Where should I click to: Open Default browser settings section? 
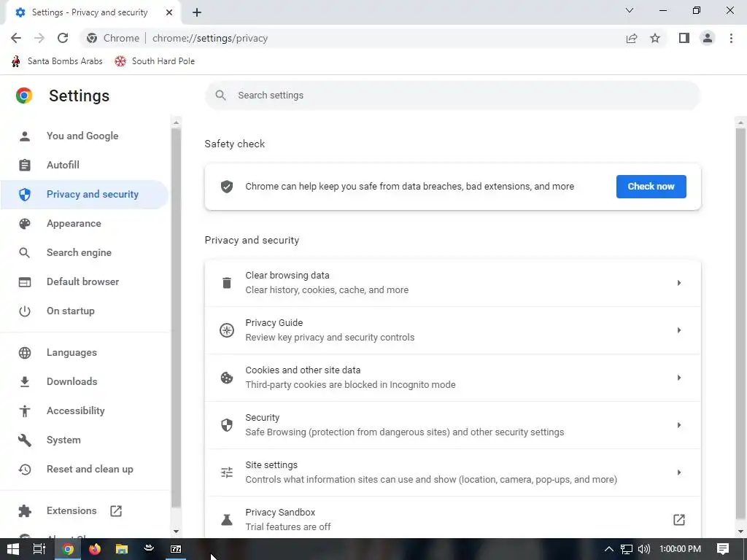pos(85,281)
